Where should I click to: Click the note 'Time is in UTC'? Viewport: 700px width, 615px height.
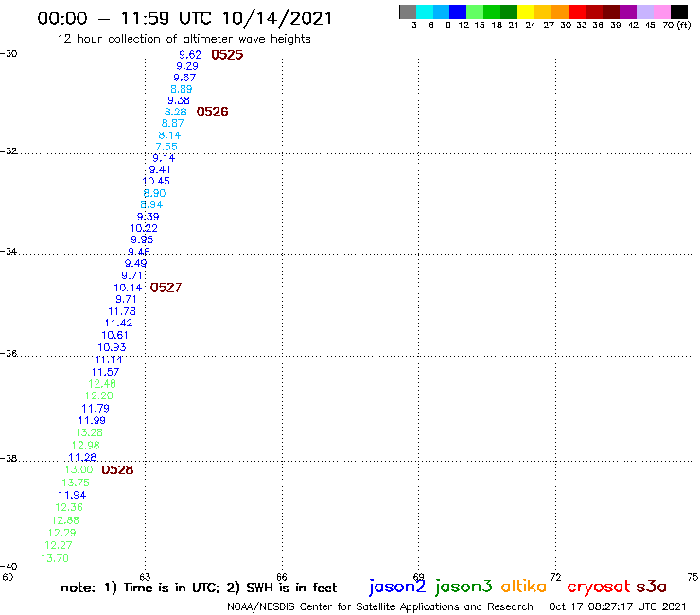(x=171, y=588)
